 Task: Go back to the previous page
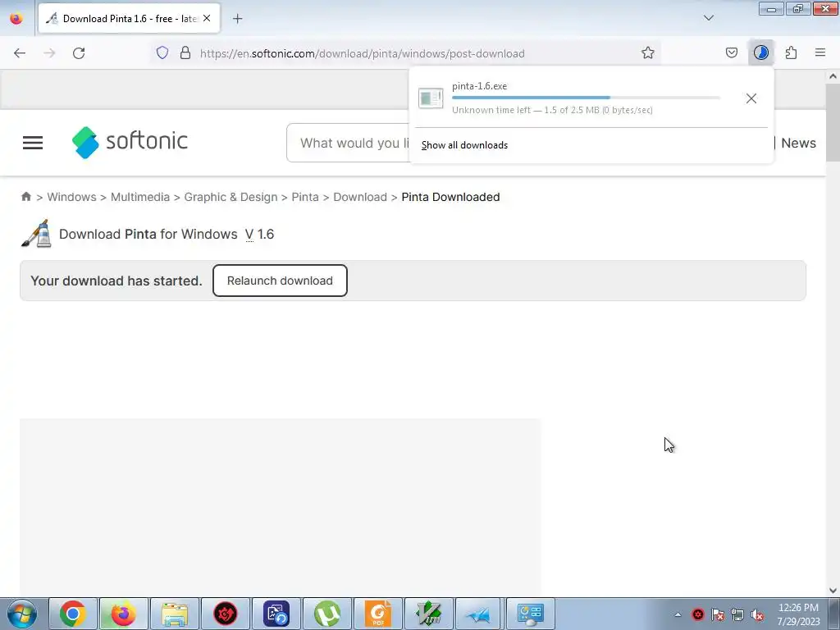coord(20,53)
